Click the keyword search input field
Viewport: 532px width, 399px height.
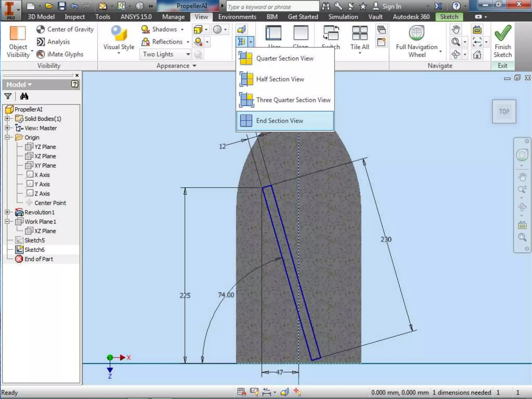click(x=272, y=7)
